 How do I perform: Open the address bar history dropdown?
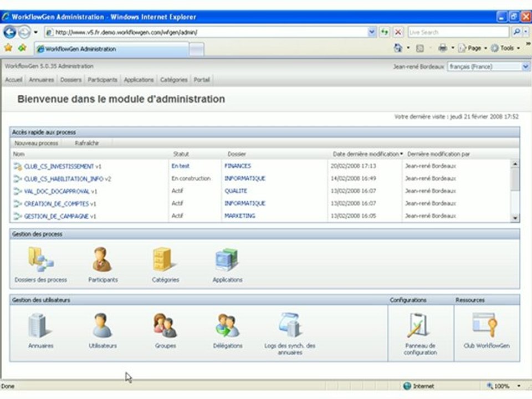(x=372, y=32)
